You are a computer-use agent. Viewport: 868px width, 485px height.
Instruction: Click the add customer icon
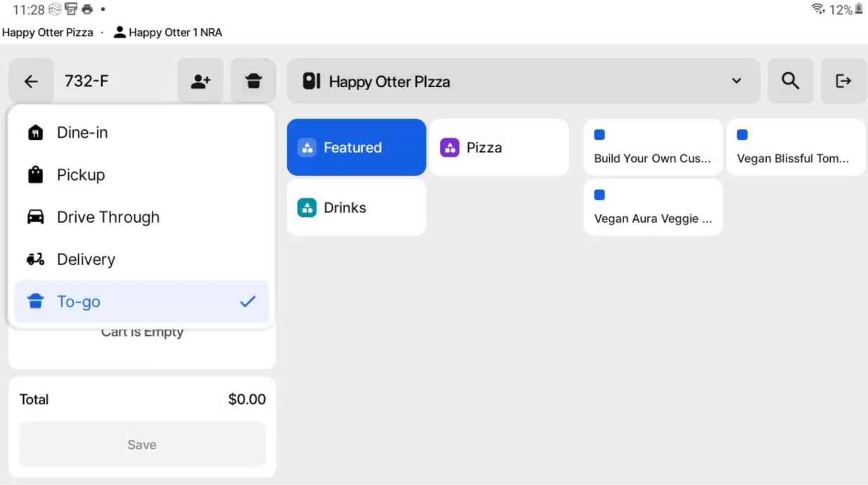click(200, 82)
